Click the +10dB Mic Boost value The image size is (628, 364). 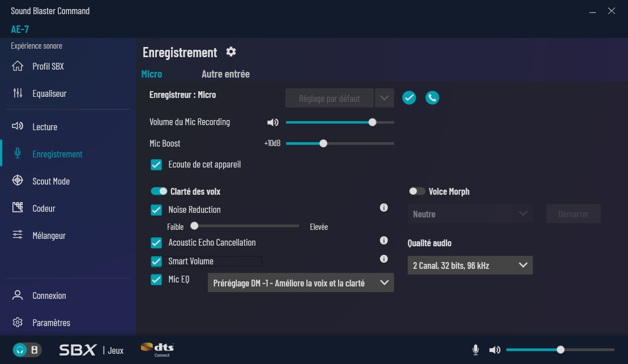(272, 143)
